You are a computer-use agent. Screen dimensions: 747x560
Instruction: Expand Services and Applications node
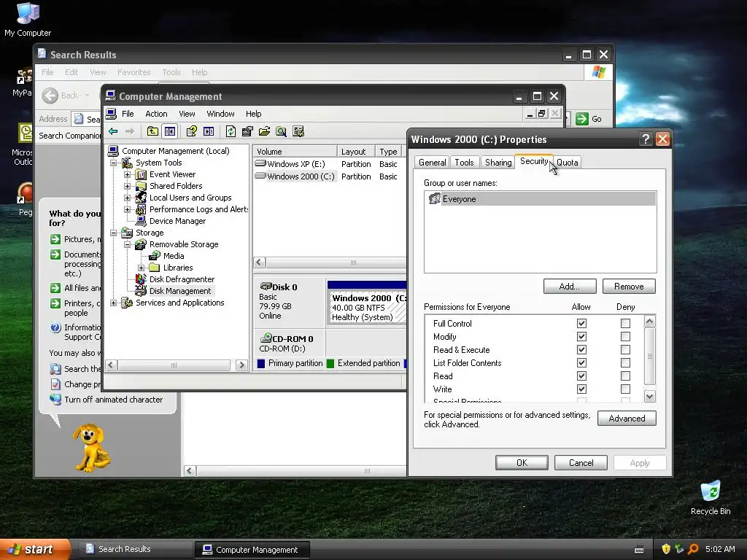pyautogui.click(x=113, y=303)
